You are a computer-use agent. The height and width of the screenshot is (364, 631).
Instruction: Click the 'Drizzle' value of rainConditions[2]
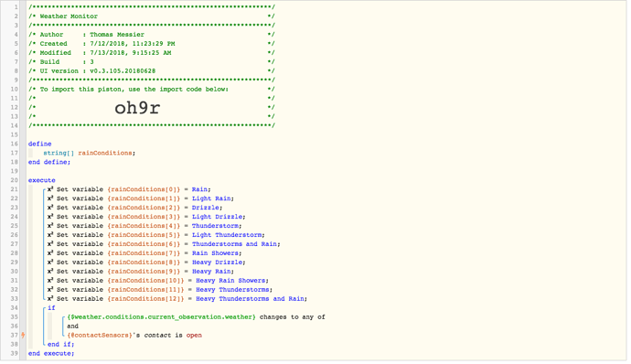pyautogui.click(x=206, y=208)
